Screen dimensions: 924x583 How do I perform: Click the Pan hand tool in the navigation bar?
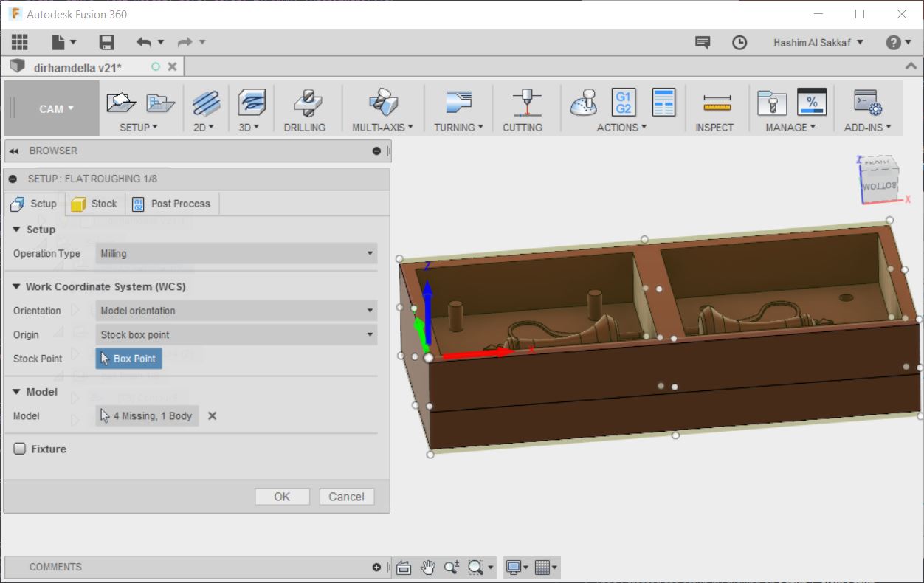pos(428,567)
